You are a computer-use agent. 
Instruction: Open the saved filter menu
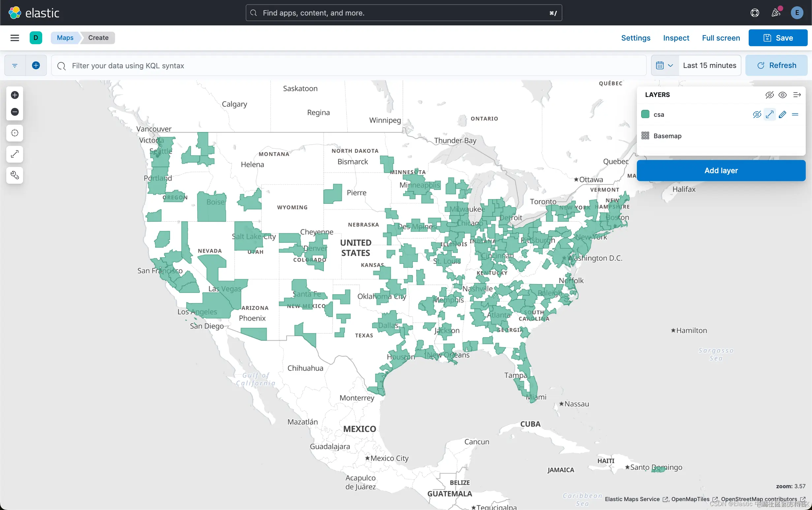[15, 65]
